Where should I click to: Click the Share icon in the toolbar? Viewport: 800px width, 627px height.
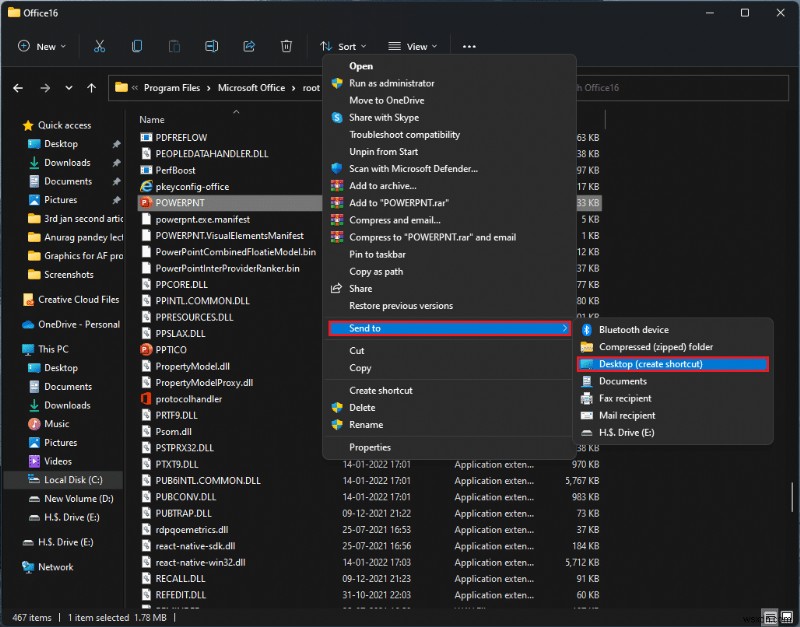(249, 46)
